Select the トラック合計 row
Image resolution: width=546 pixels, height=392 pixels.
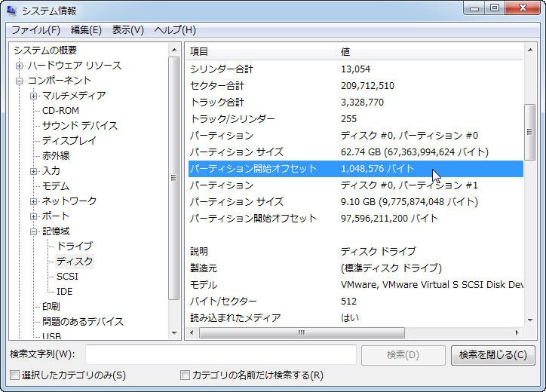355,103
